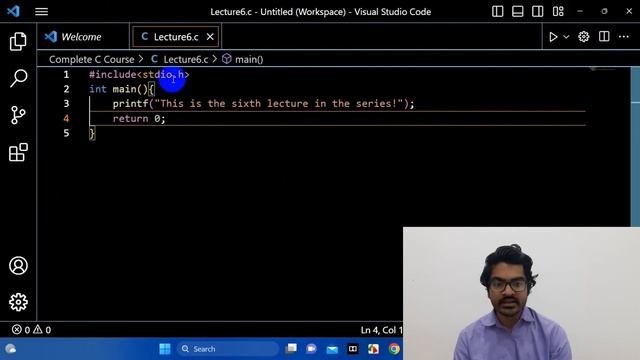
Task: Click line number 5 in gutter
Action: pyautogui.click(x=66, y=133)
